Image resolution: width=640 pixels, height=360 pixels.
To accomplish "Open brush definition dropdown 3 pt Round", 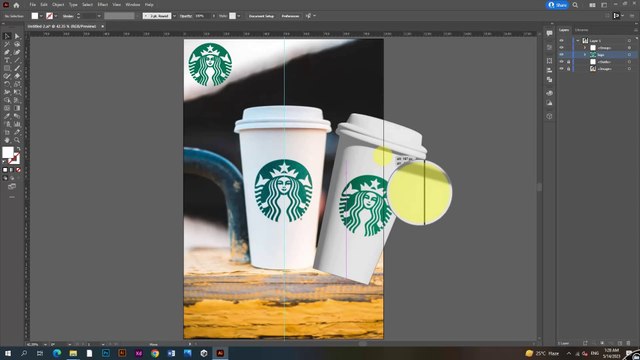I will pyautogui.click(x=174, y=16).
